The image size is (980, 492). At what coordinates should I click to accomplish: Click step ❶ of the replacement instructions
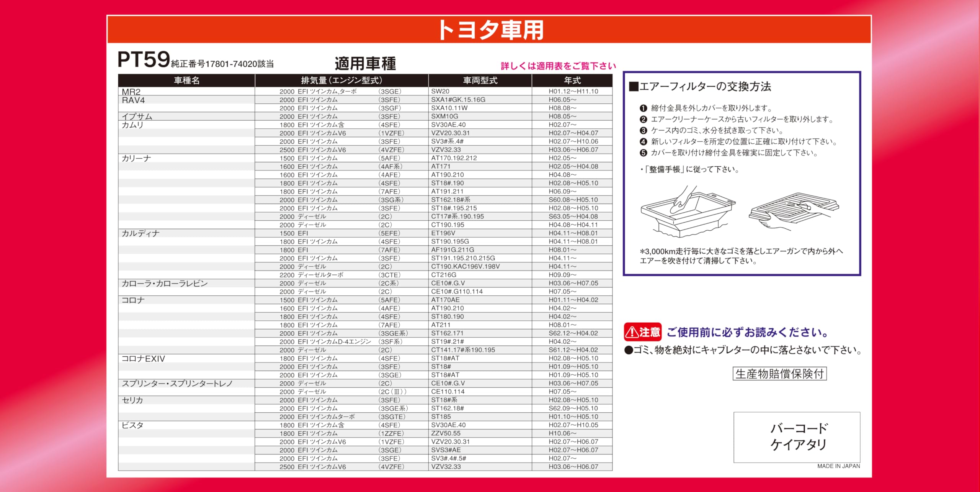[x=706, y=108]
